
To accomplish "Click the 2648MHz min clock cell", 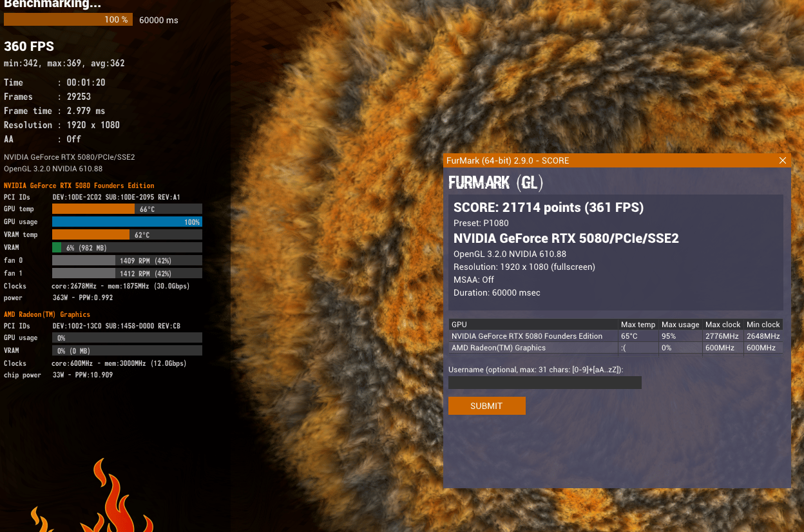I will pos(763,336).
